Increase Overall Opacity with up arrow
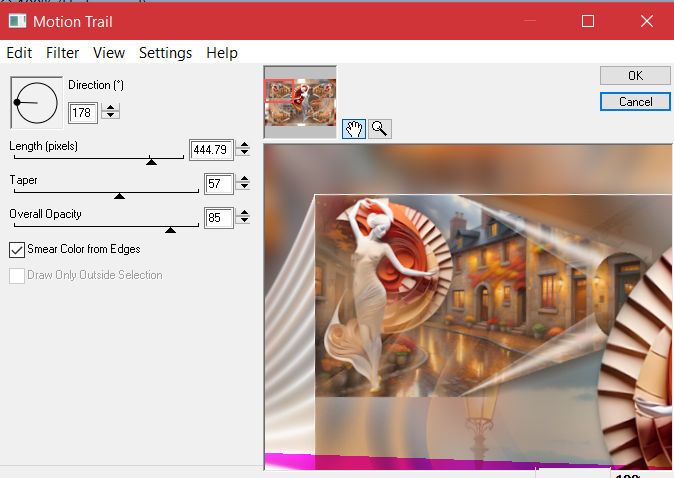This screenshot has height=478, width=674. click(x=244, y=212)
